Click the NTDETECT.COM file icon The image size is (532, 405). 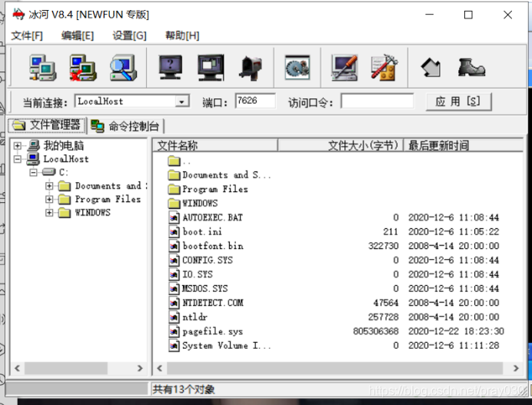point(174,303)
